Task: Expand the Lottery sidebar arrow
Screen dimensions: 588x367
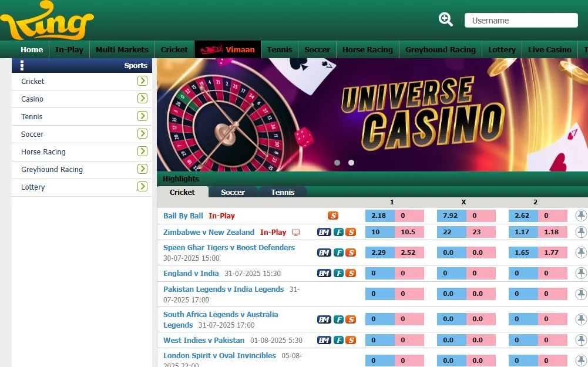Action: (x=143, y=186)
